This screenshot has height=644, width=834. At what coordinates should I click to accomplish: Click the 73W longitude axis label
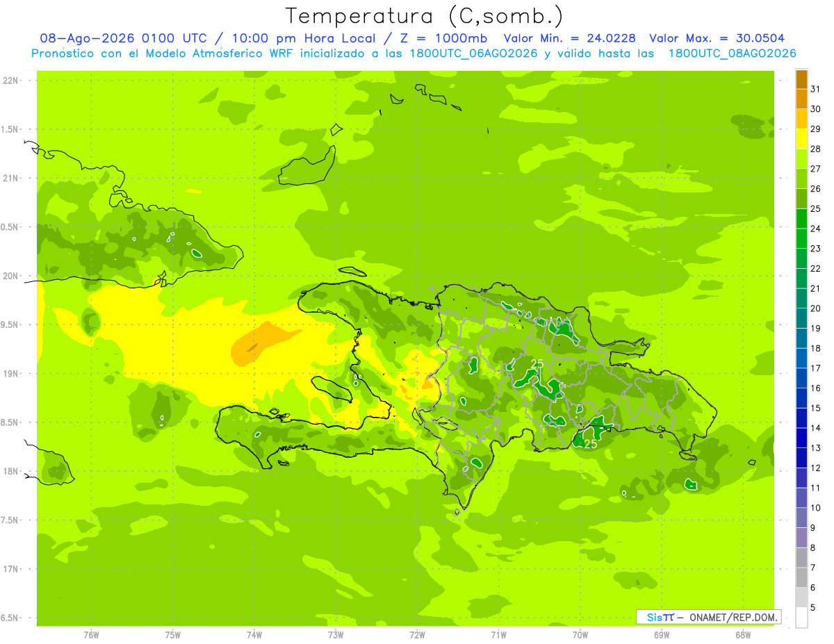336,634
